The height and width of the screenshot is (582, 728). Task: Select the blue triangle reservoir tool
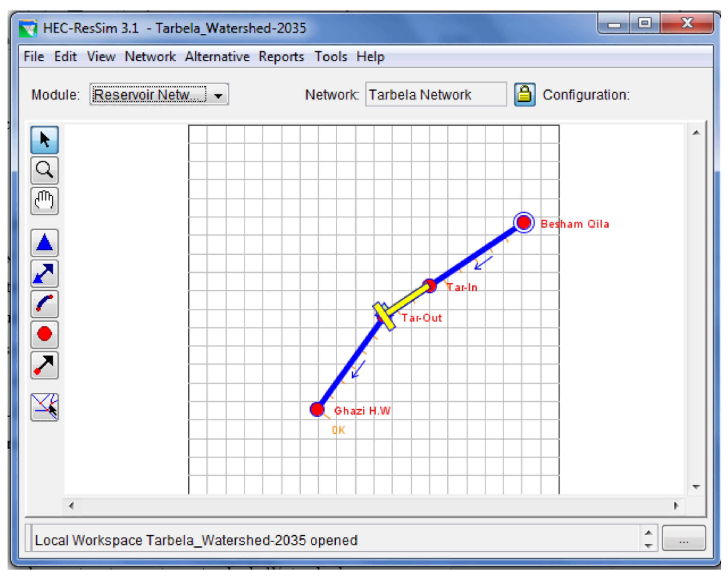tap(44, 243)
